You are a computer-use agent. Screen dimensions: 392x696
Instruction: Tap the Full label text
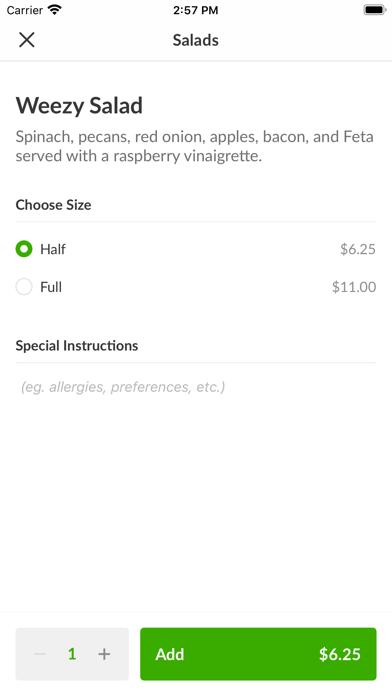51,287
